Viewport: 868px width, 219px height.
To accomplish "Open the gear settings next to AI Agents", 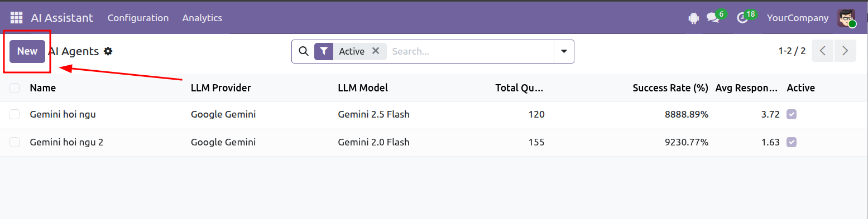I will [x=108, y=51].
